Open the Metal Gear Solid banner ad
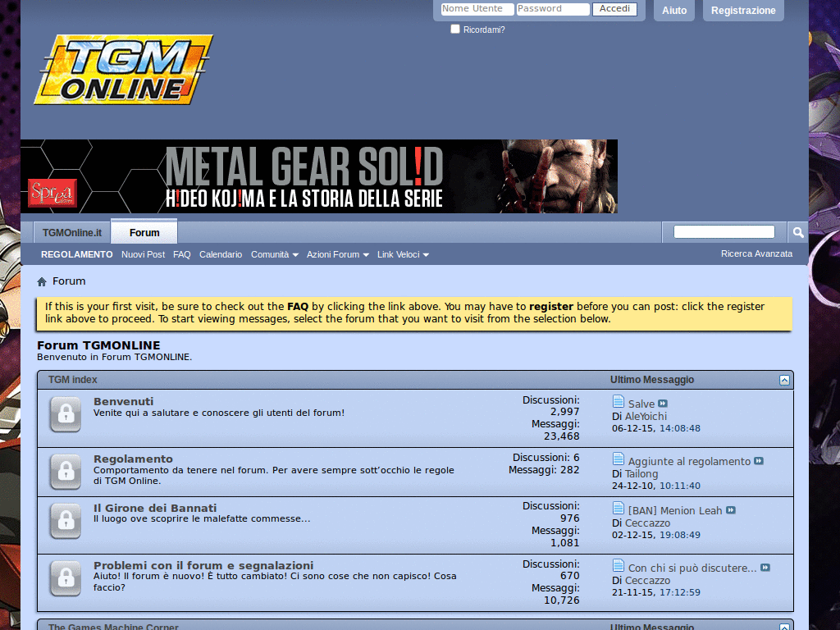This screenshot has width=840, height=630. tap(319, 176)
